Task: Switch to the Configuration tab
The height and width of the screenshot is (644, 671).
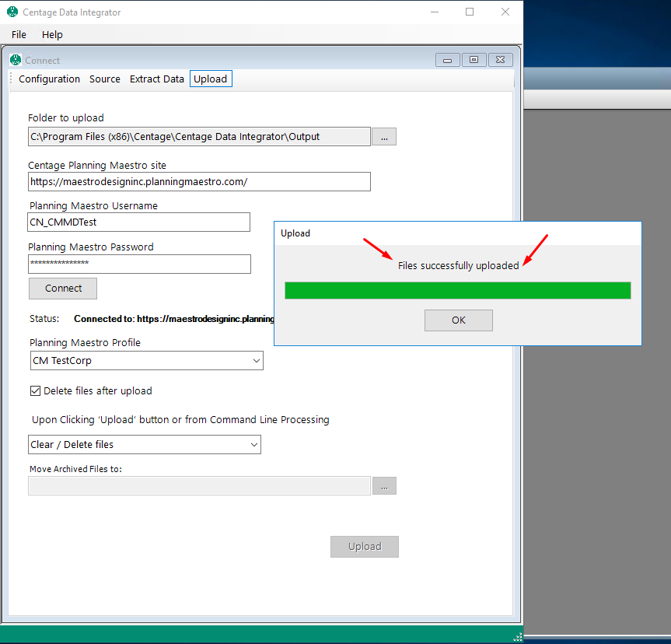Action: coord(49,79)
